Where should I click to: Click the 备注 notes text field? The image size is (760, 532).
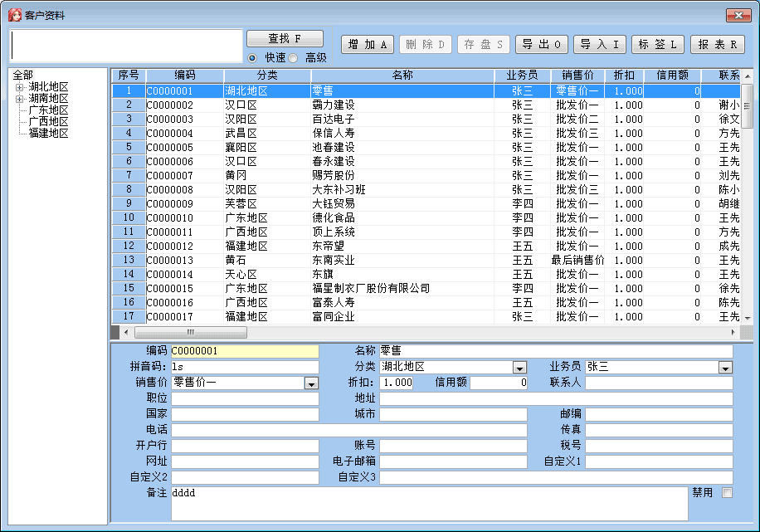coord(429,504)
